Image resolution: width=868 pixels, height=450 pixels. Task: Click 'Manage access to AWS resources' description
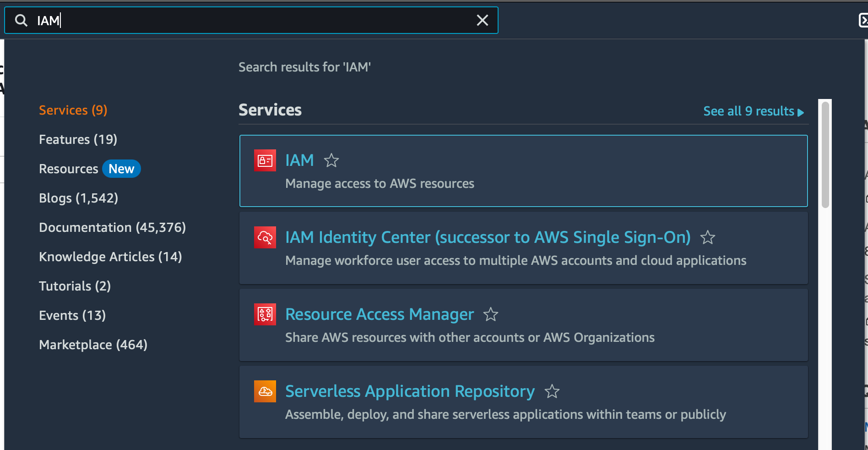click(380, 184)
